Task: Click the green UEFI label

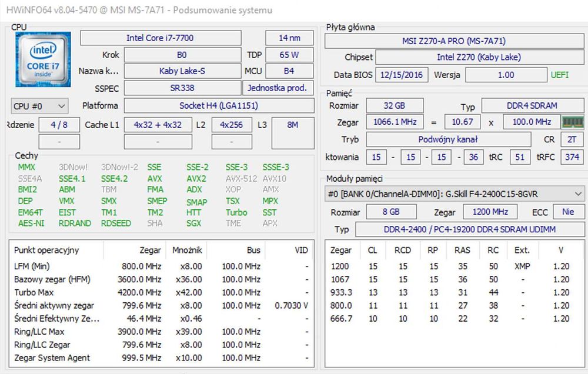Action: (560, 75)
